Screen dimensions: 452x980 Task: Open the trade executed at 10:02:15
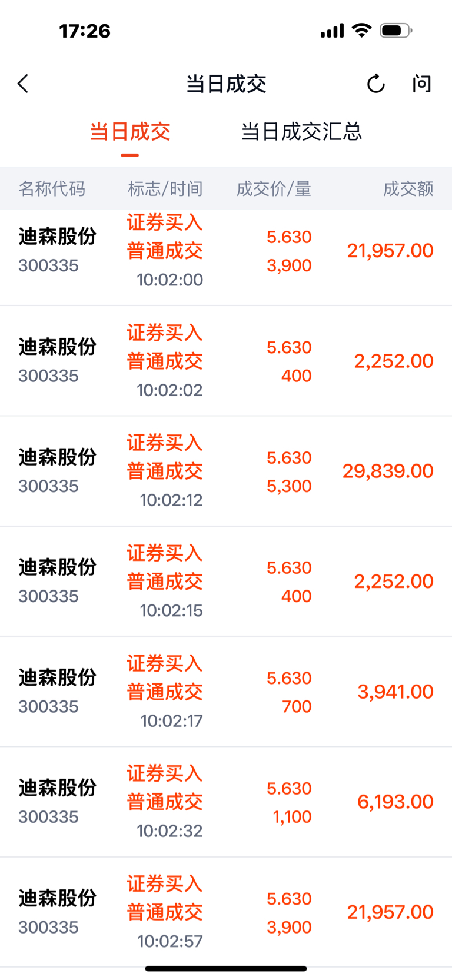tap(226, 582)
